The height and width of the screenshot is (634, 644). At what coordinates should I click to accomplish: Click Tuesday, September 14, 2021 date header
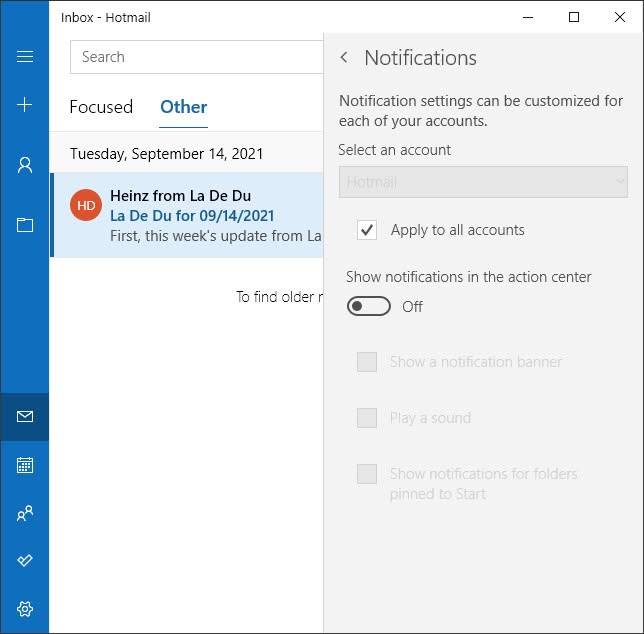(166, 154)
